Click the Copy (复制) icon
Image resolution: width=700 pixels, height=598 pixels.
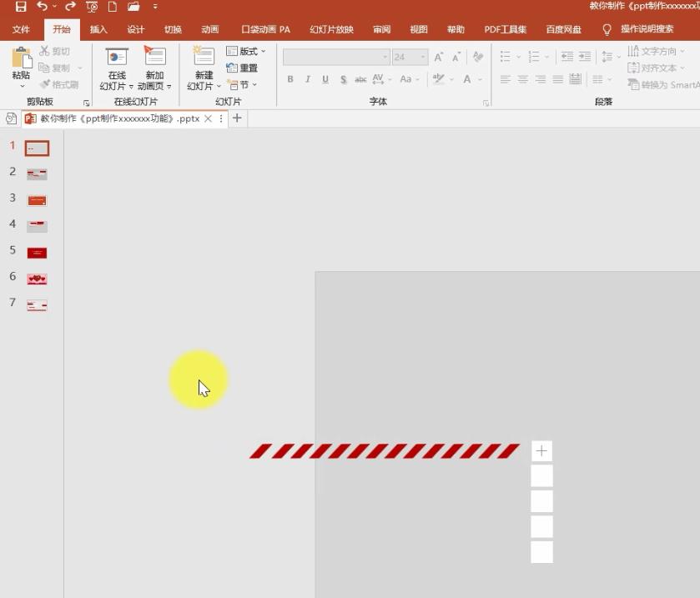coord(46,68)
